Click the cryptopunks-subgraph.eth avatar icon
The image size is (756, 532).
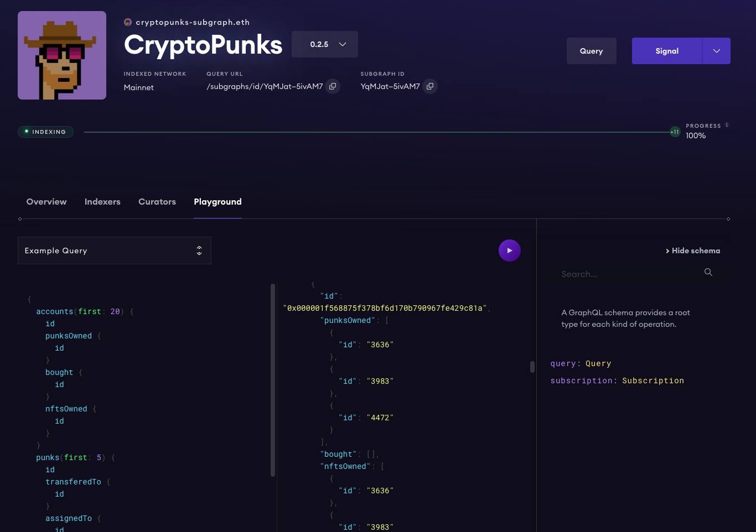(128, 22)
